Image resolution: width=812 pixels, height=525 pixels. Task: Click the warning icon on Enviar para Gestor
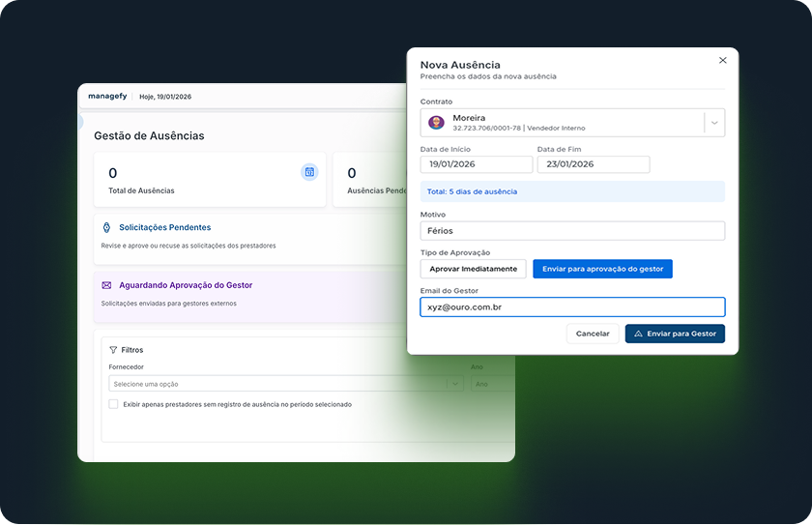pos(638,334)
